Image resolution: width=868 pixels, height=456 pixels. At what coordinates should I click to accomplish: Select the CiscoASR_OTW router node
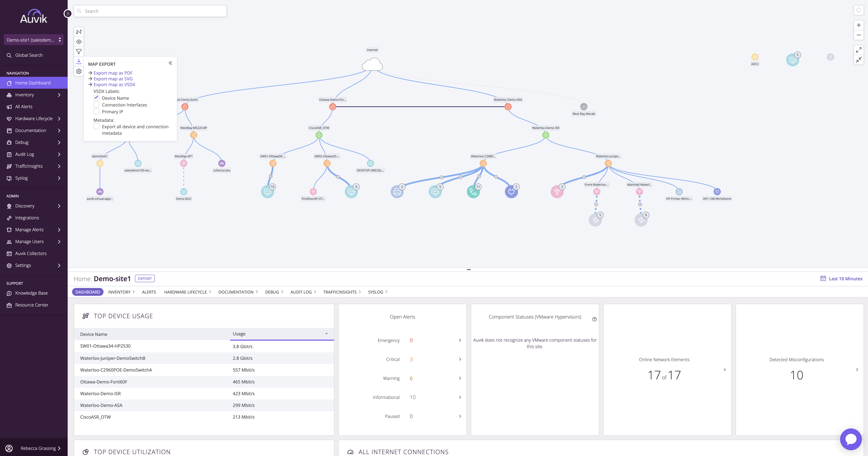tap(319, 135)
